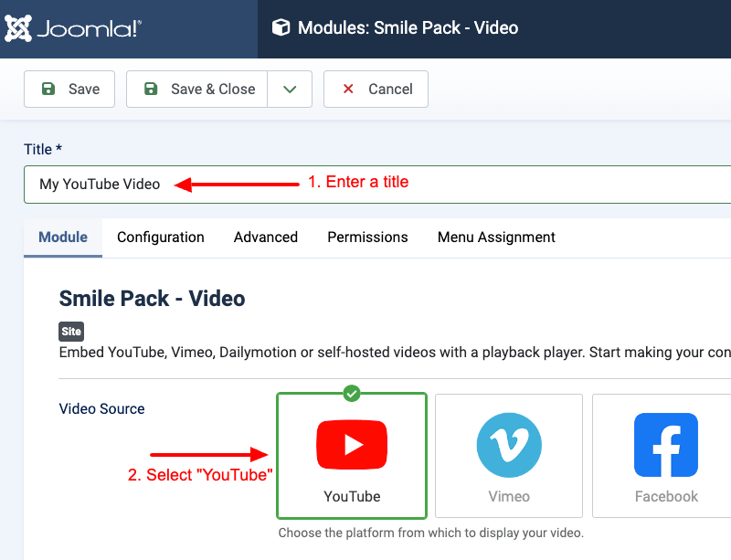This screenshot has width=731, height=560.
Task: Click the Save & Close button
Action: click(x=196, y=89)
